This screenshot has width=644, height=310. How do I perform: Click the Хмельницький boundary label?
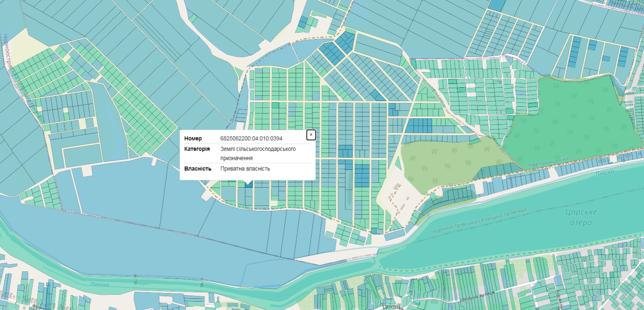click(x=548, y=162)
